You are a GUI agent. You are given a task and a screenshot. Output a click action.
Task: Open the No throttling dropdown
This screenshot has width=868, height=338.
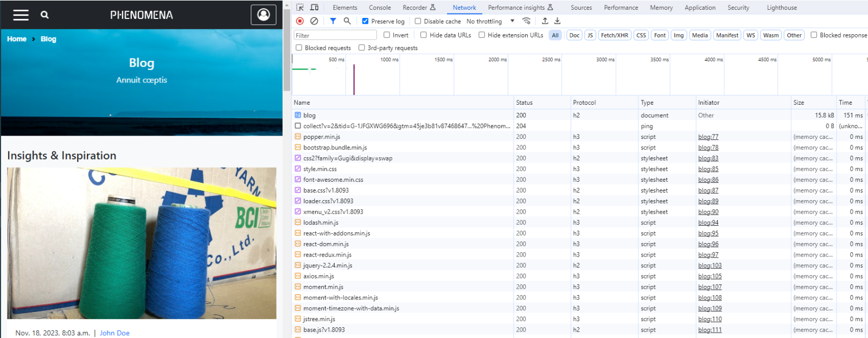(490, 21)
